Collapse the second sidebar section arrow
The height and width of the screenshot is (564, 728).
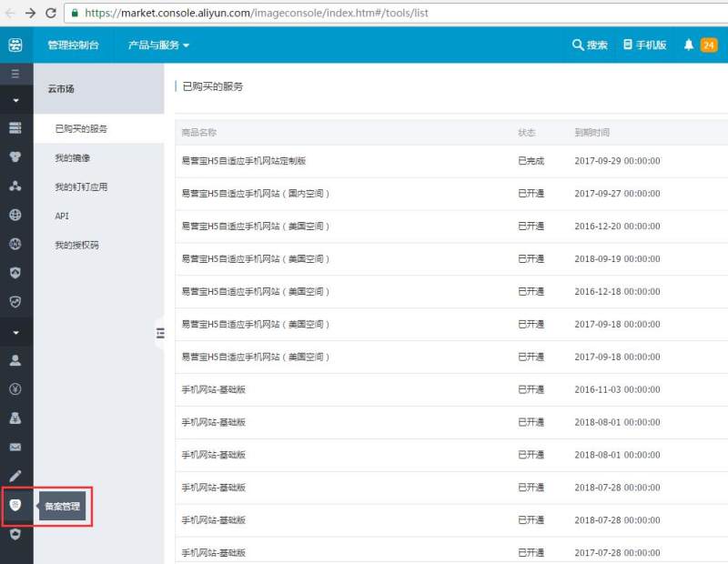pos(15,332)
